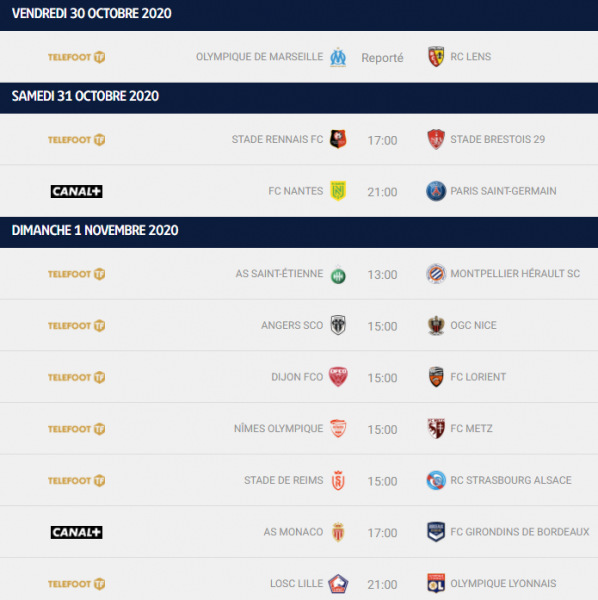Click the Olympique de Marseille club crest
Screen dimensions: 598x600
coord(338,57)
